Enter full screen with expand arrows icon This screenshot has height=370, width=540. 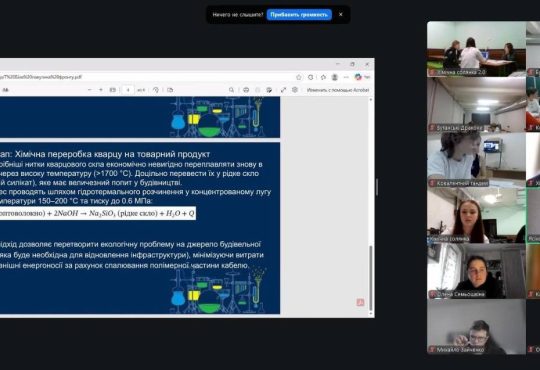pos(283,90)
